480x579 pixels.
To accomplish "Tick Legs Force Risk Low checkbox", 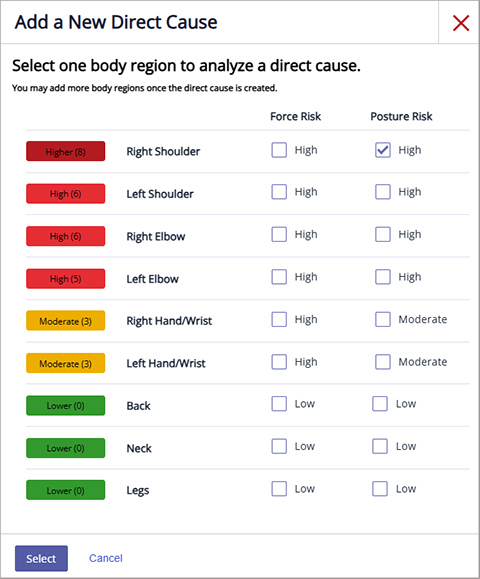I will tap(279, 489).
